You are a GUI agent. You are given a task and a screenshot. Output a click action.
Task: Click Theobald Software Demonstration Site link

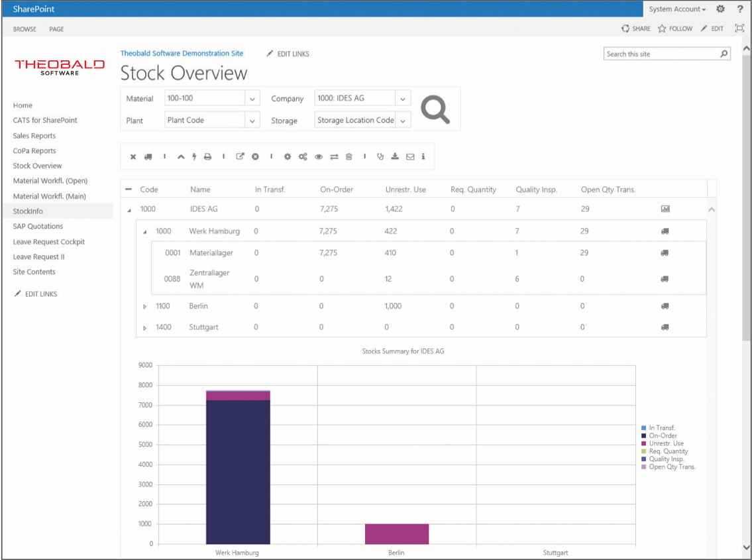pyautogui.click(x=182, y=53)
